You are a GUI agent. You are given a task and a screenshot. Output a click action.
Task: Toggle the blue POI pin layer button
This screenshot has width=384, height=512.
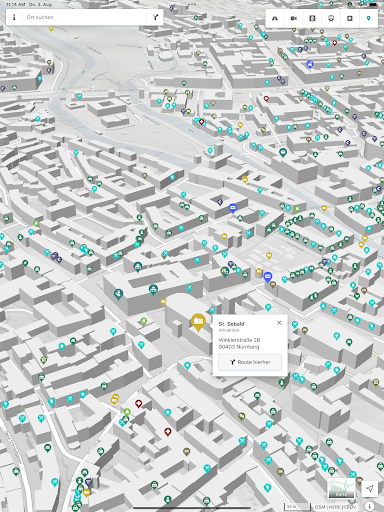(x=368, y=18)
